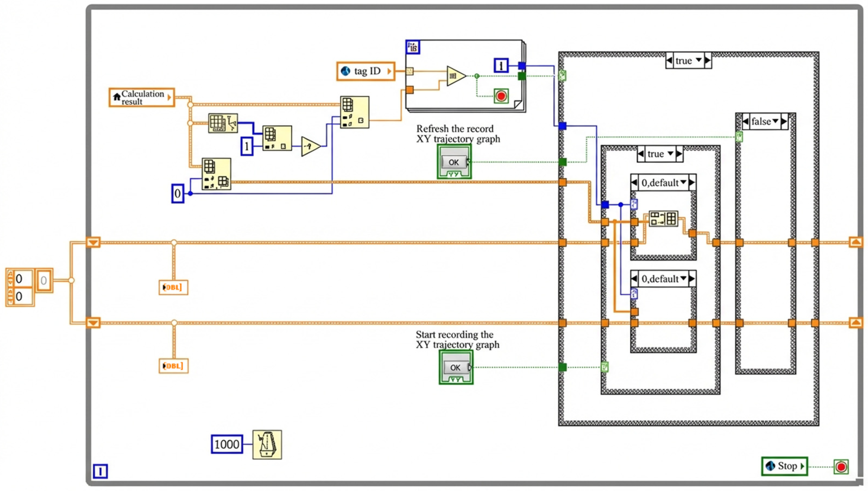Click the 1000 numeric constant
This screenshot has height=491, width=868.
click(x=227, y=444)
